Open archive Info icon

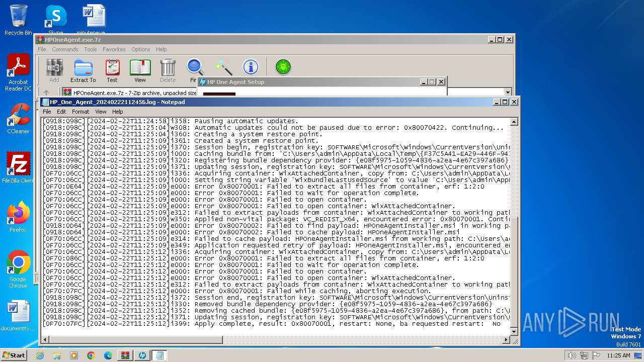(251, 67)
